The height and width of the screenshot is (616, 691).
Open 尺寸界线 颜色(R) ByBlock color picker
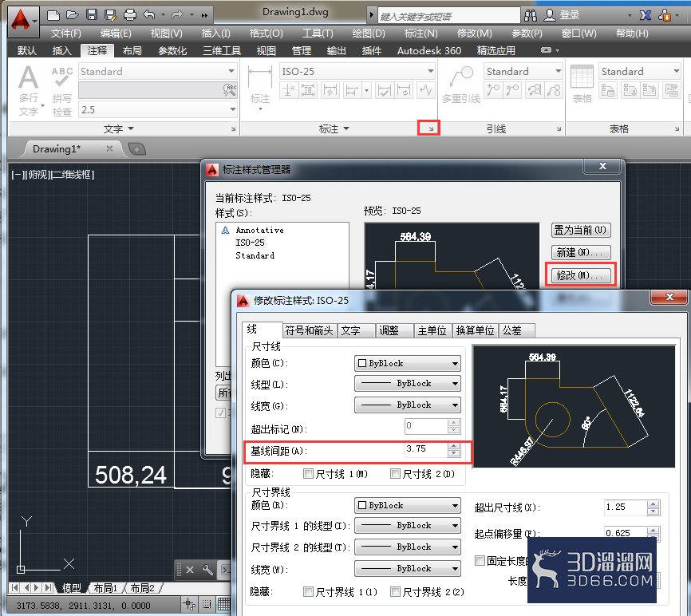coord(408,505)
